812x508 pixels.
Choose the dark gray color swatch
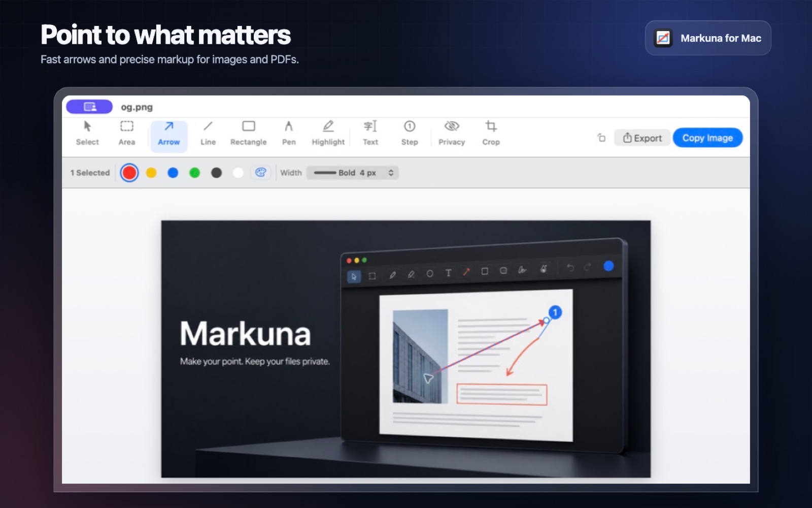tap(217, 173)
